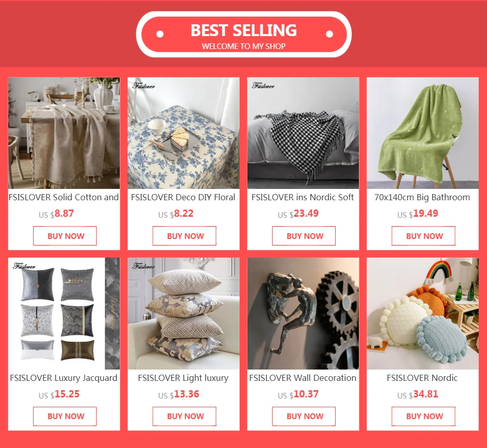The image size is (487, 448).
Task: Click BUY NOW for the $8.87 tablecloth
Action: click(65, 236)
